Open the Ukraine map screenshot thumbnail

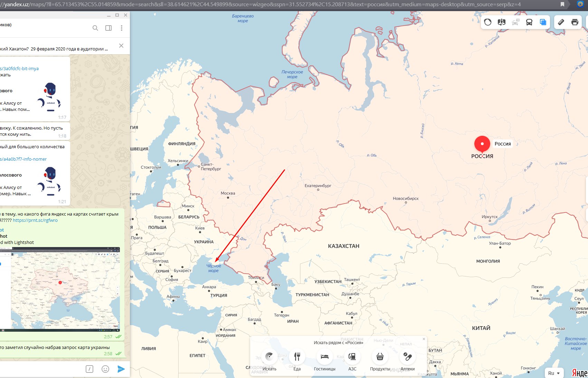tap(60, 289)
